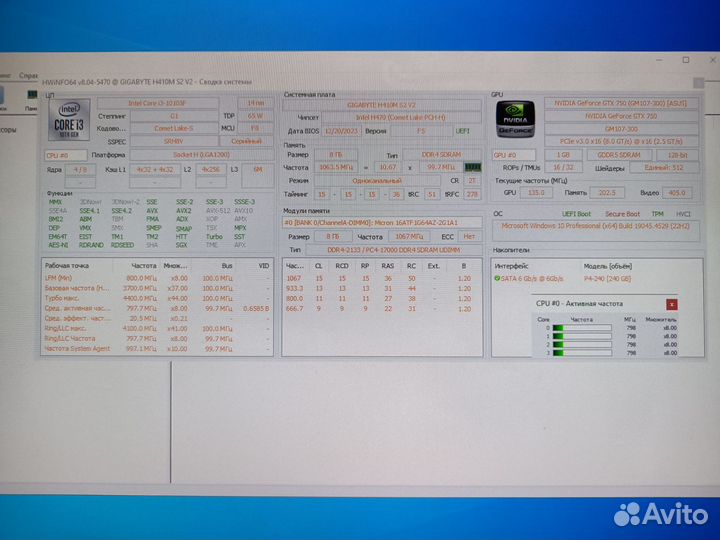Click the Частота System Agent row
720x540 pixels.
[x=157, y=349]
